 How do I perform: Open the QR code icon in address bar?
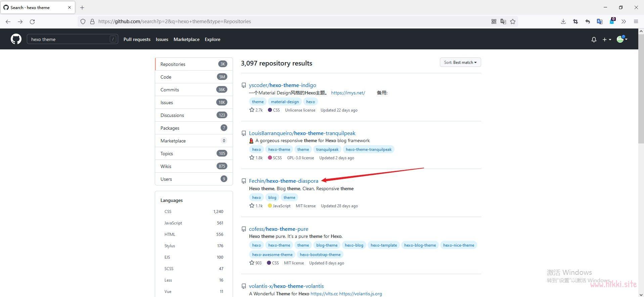494,22
